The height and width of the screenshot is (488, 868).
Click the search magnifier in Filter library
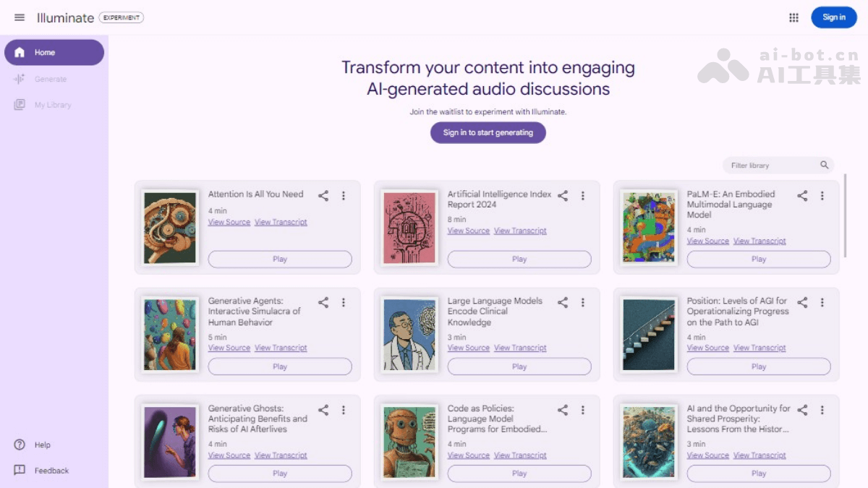(x=824, y=166)
